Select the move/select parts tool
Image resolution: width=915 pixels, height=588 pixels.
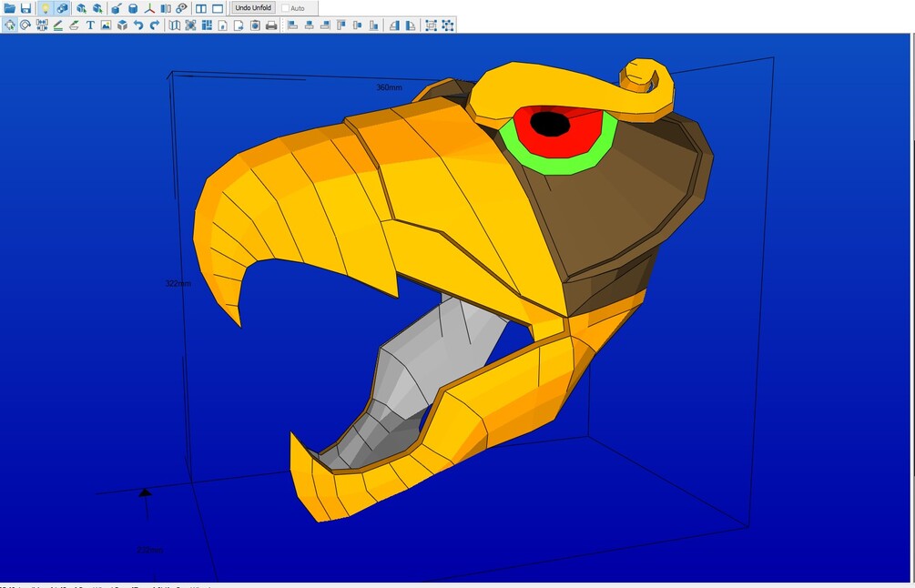click(x=10, y=25)
